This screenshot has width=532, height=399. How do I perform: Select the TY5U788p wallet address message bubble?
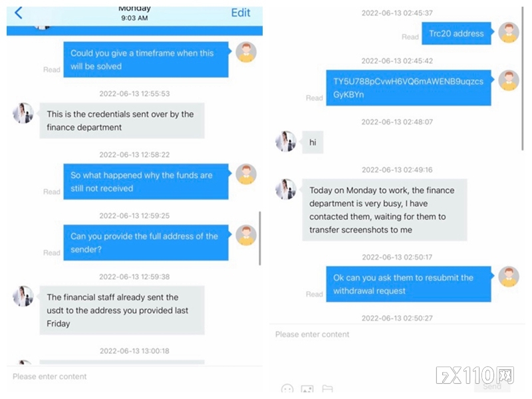pos(408,88)
